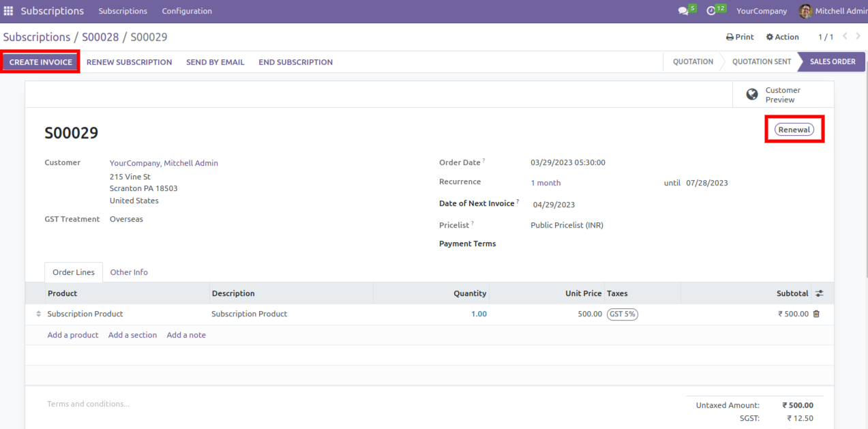
Task: Switch to the Other Info tab
Action: pyautogui.click(x=129, y=272)
